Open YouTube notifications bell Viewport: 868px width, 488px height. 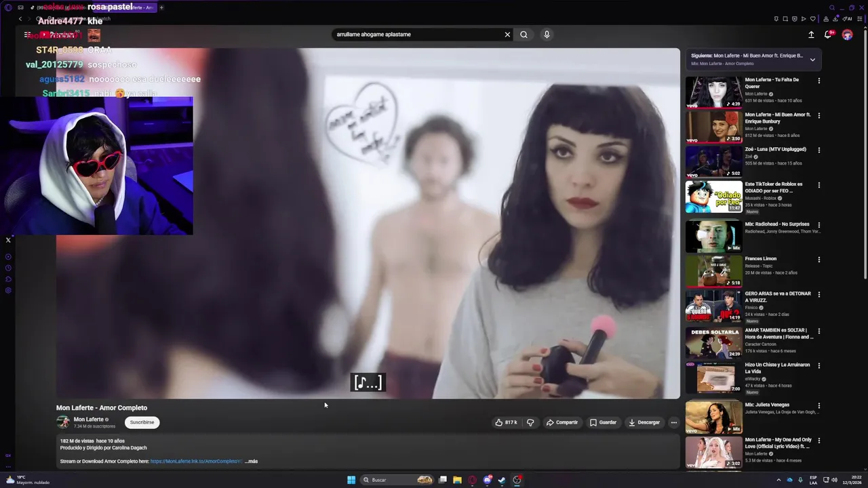pyautogui.click(x=828, y=35)
